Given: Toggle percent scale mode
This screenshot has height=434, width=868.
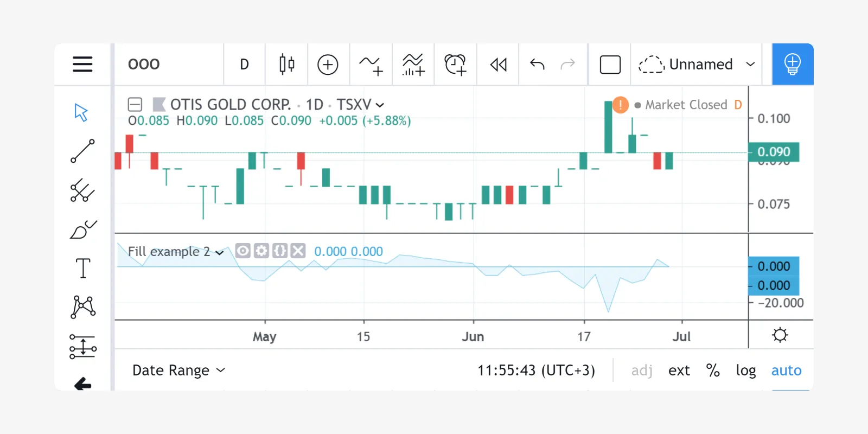Looking at the screenshot, I should pos(712,371).
